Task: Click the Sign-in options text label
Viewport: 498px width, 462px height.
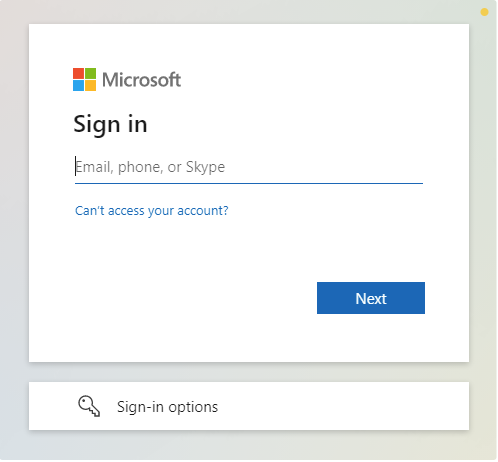Action: pos(167,407)
